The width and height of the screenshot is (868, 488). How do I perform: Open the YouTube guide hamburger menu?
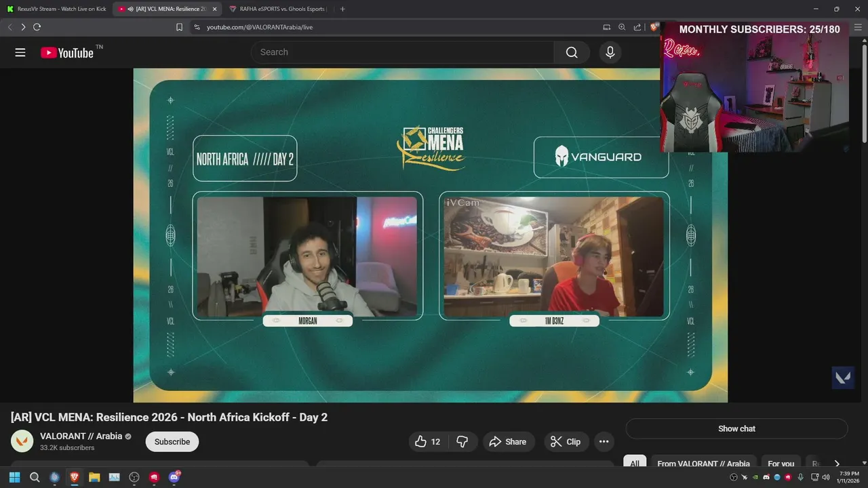20,52
